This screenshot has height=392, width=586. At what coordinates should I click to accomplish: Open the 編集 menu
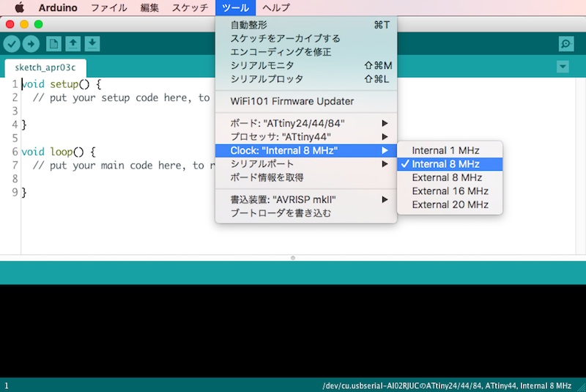coord(149,7)
